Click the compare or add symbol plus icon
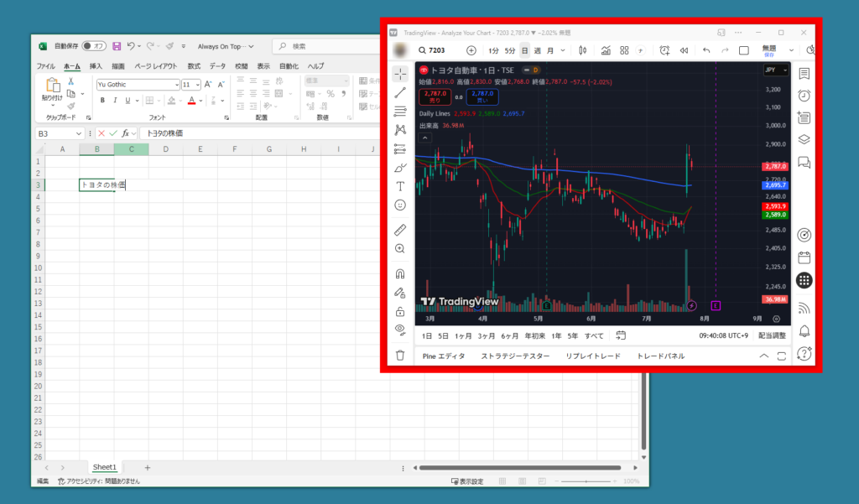 (x=471, y=50)
